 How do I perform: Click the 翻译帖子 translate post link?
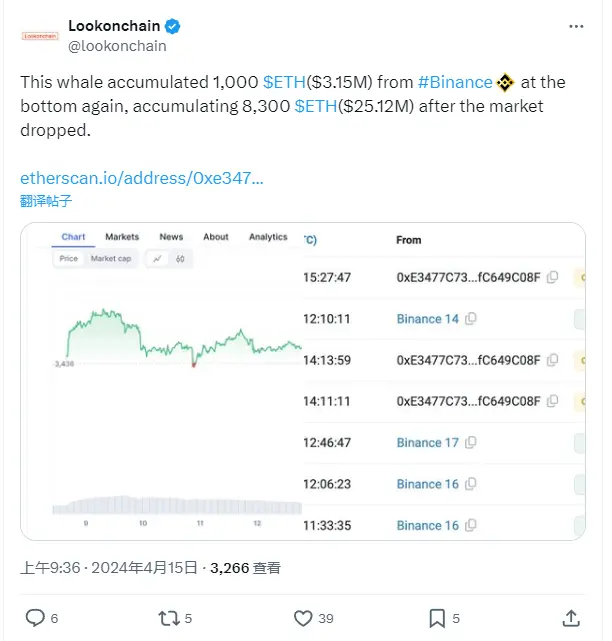[46, 201]
